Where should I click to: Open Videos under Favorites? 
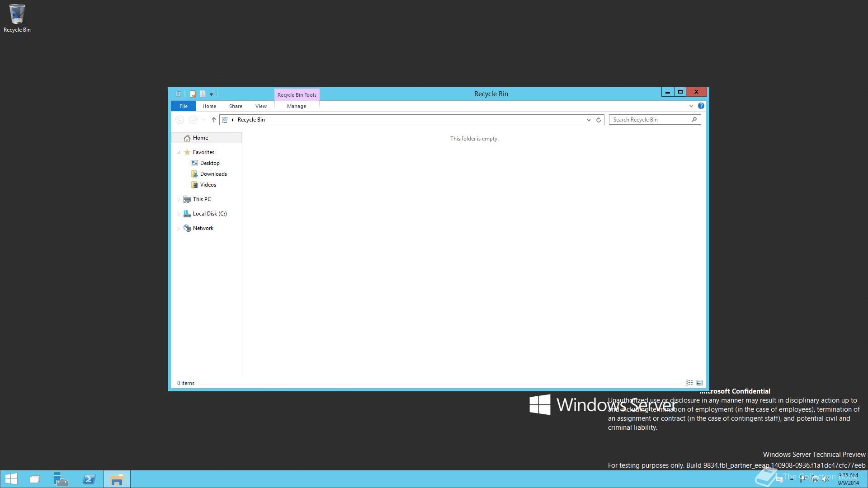pos(208,185)
